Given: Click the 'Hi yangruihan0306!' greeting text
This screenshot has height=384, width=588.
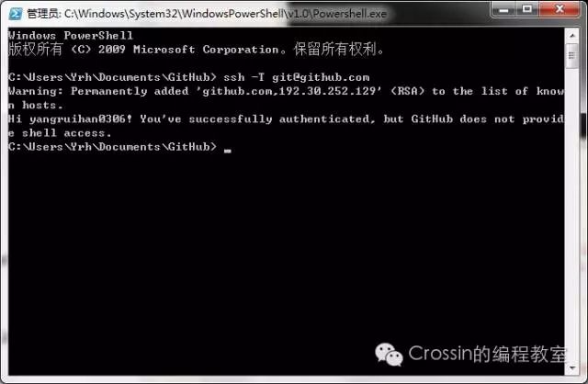Looking at the screenshot, I should (70, 119).
